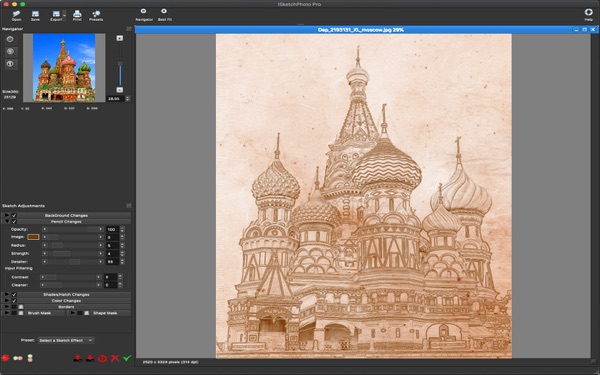Enable the Shape Mask checkbox
This screenshot has width=600, height=375.
80,313
